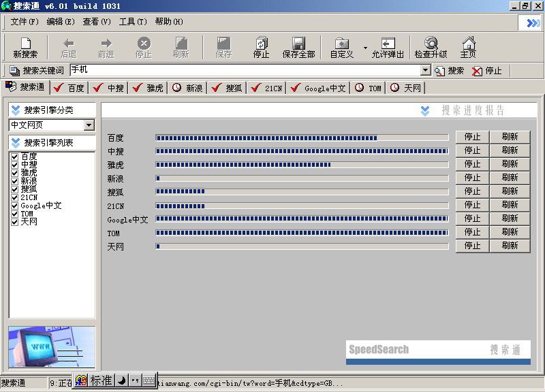Image resolution: width=545 pixels, height=392 pixels.
Task: Open the 工具(T) menu
Action: point(132,22)
